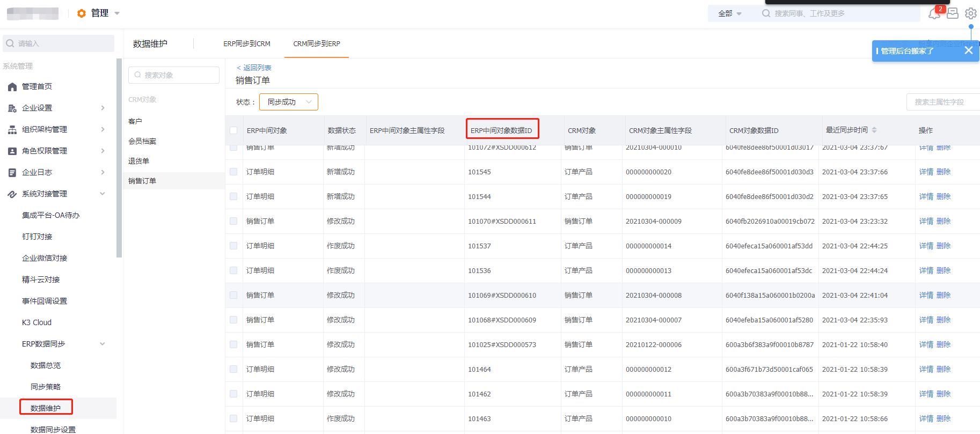Open the settings gear icon
This screenshot has width=980, height=434.
tap(970, 13)
